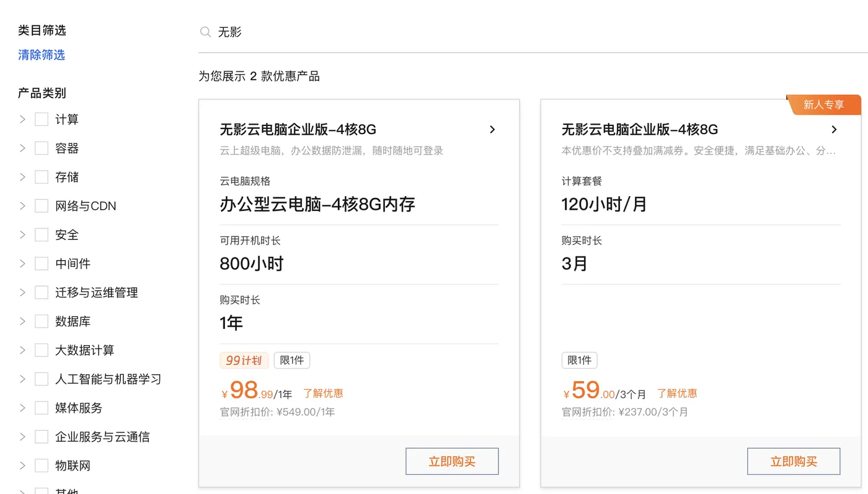Expand the 网络与CDN category
Viewport: 868px width, 494px height.
[21, 205]
